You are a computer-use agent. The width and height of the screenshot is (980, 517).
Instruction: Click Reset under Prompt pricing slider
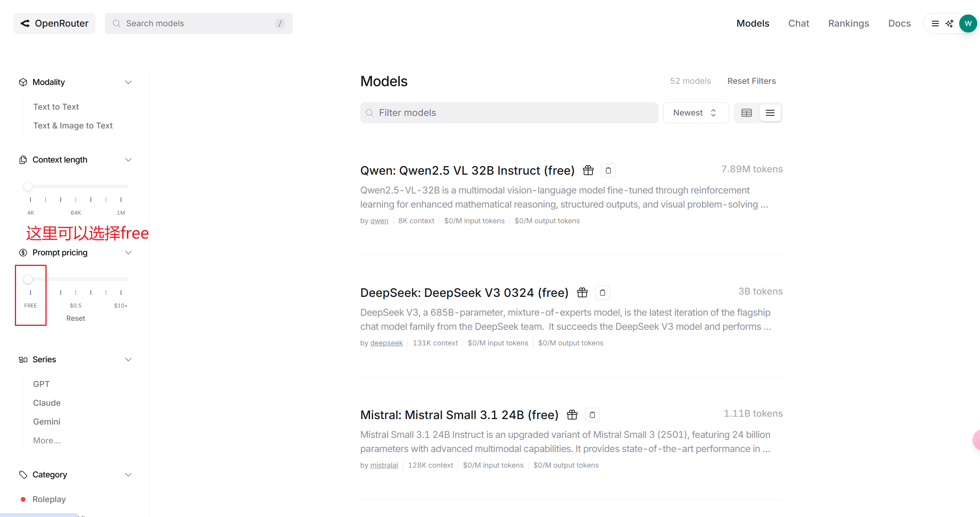pyautogui.click(x=76, y=318)
